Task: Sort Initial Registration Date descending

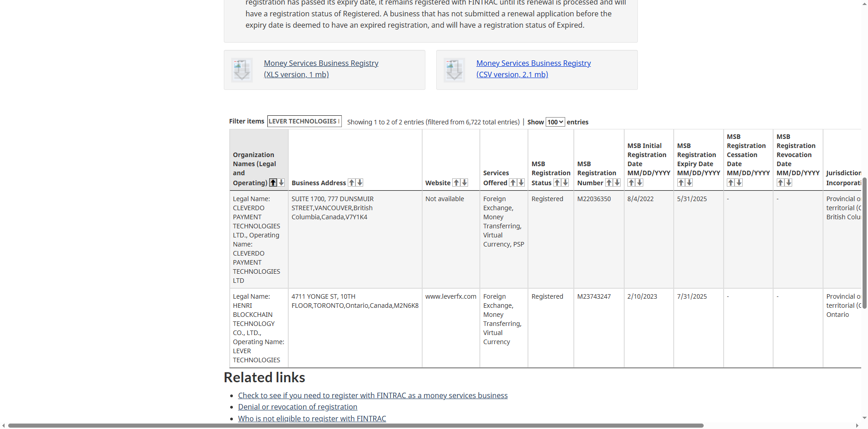Action: [x=640, y=182]
